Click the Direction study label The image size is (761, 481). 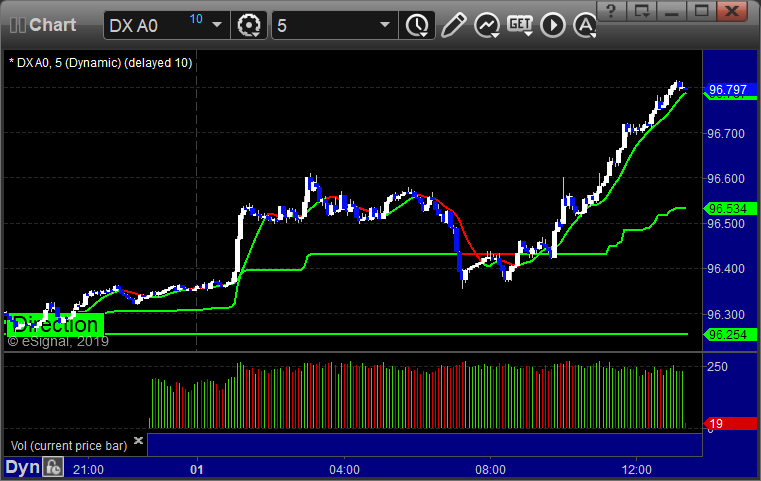coord(55,324)
